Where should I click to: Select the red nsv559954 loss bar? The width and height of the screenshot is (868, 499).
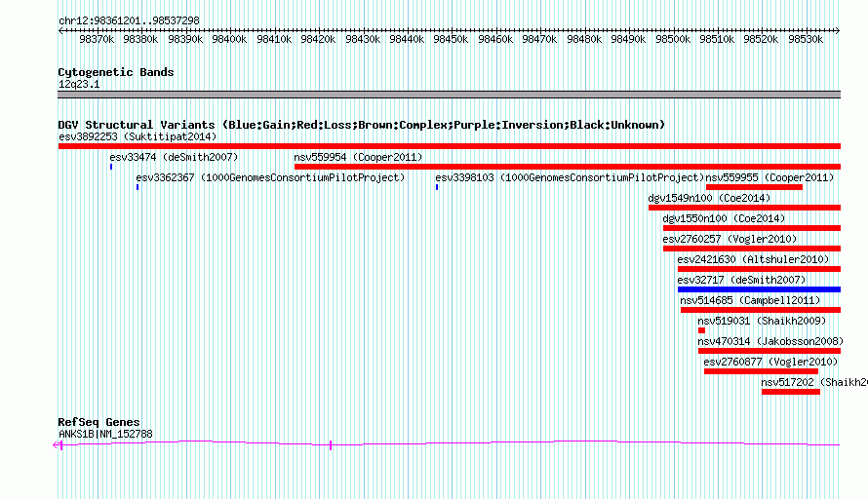[568, 167]
